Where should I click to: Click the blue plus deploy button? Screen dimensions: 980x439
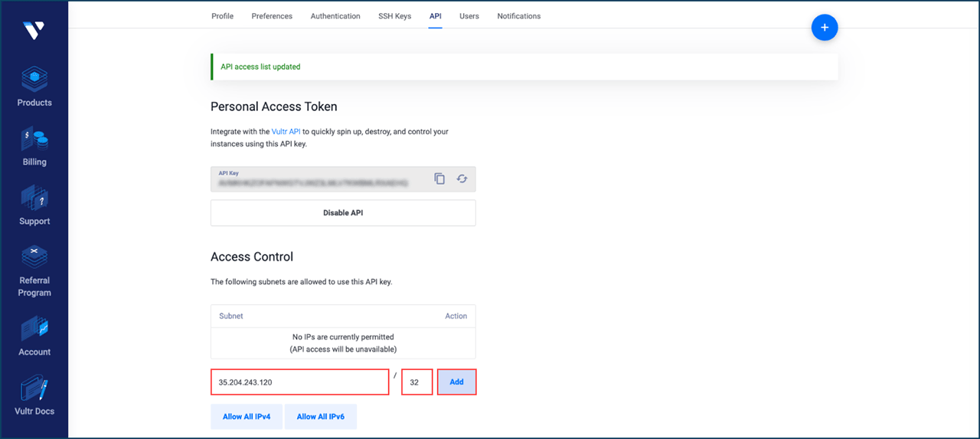(825, 28)
